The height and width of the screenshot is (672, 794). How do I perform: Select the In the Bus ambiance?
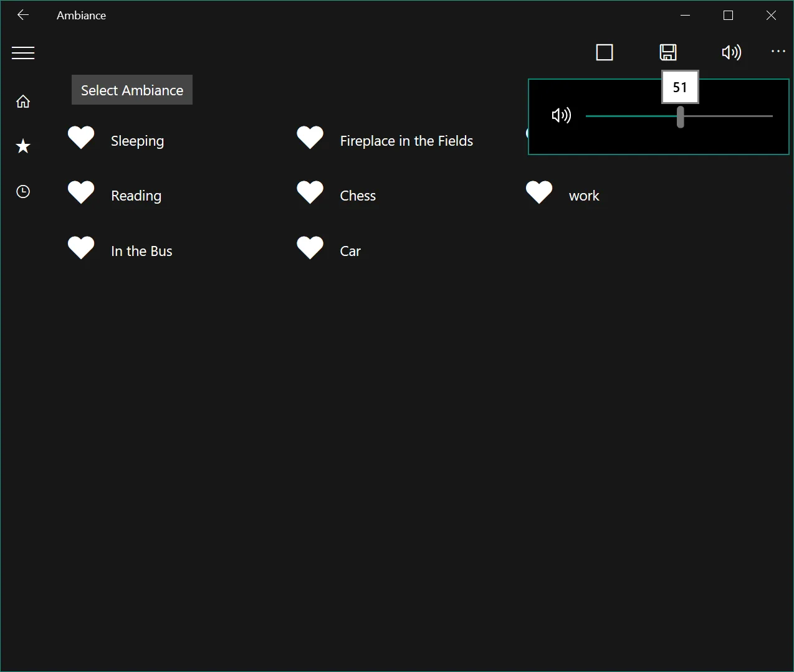pos(141,251)
